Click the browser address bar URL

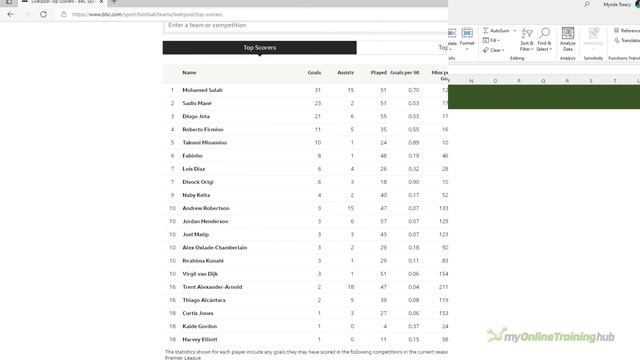click(147, 15)
